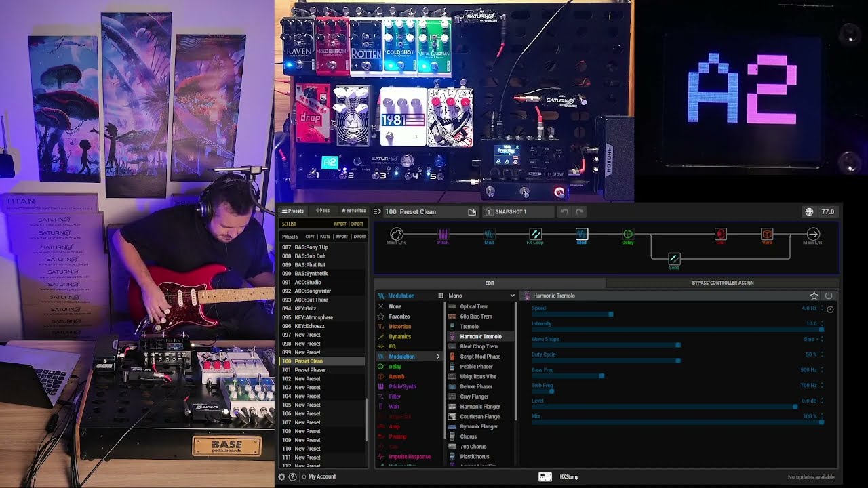
Task: Click the Speed slider
Action: [676, 314]
